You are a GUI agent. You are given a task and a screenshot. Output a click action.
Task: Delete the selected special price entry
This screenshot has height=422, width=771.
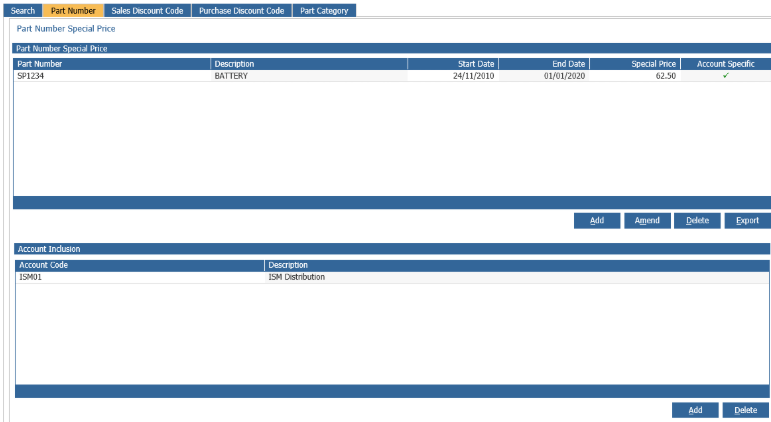[697, 221]
